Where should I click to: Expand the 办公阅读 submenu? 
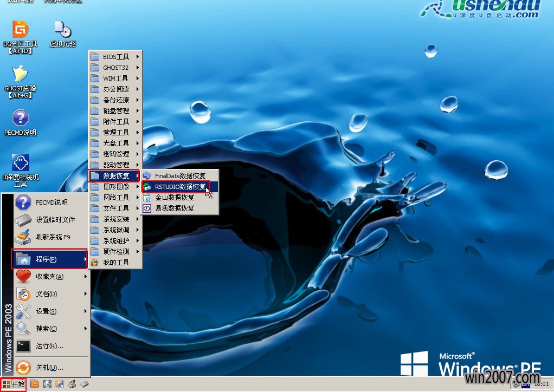click(115, 89)
